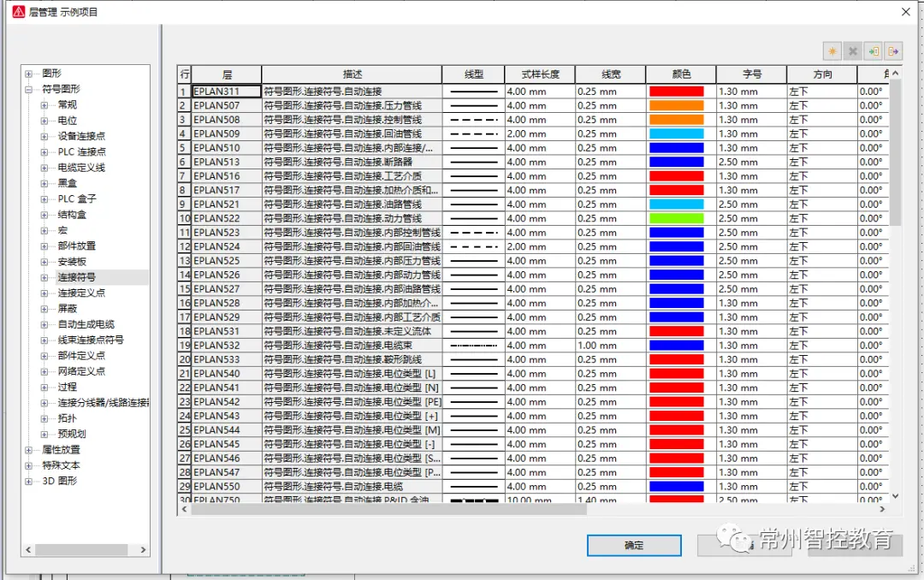Select the 安装板 tree item
Viewport: 924px width, 580px height.
tap(72, 262)
